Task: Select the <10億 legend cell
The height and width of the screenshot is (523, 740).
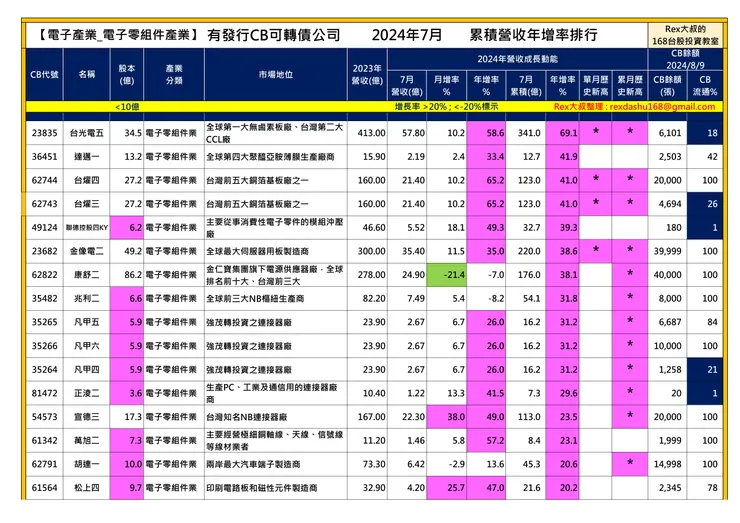Action: click(x=126, y=107)
